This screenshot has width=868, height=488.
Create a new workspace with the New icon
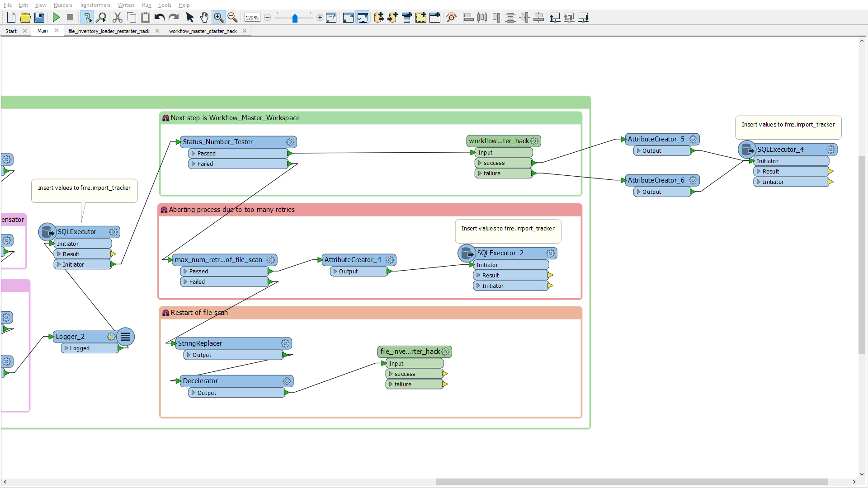[11, 18]
